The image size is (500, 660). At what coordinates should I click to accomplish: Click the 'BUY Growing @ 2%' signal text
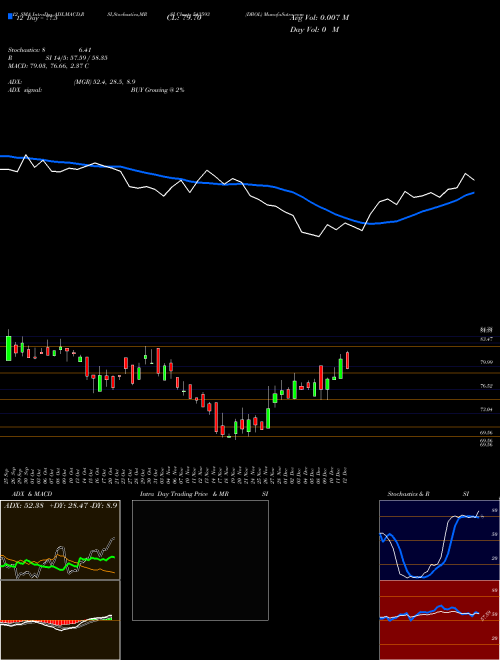click(157, 90)
